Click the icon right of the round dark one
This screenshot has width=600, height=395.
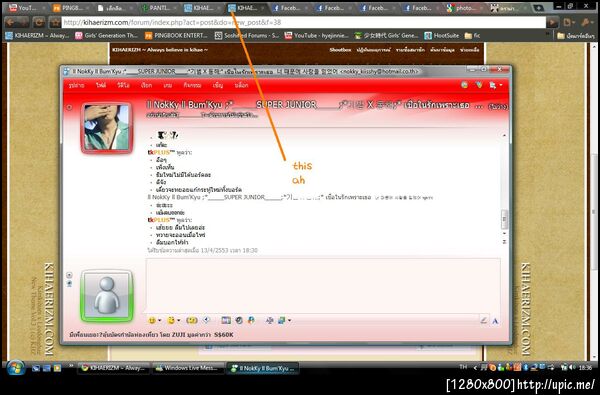tap(251, 320)
